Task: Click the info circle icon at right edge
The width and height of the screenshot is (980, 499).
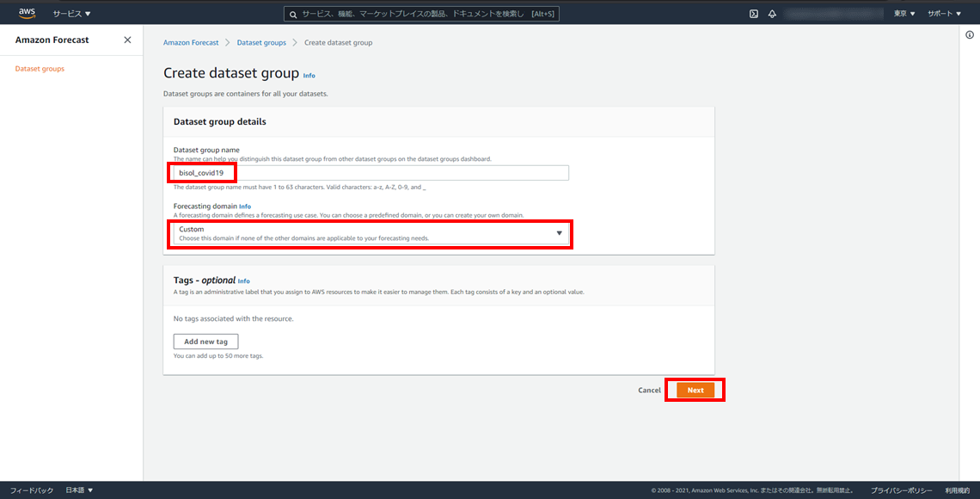Action: tap(969, 34)
